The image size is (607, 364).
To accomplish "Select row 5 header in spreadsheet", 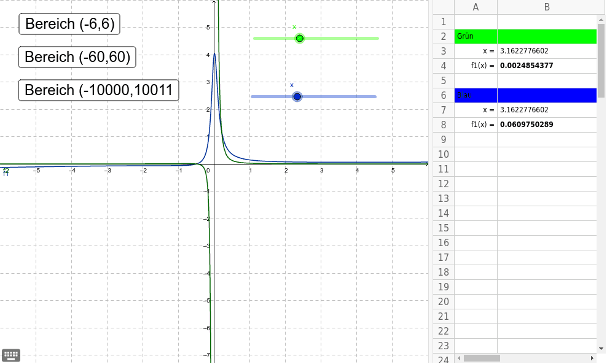I will point(444,80).
